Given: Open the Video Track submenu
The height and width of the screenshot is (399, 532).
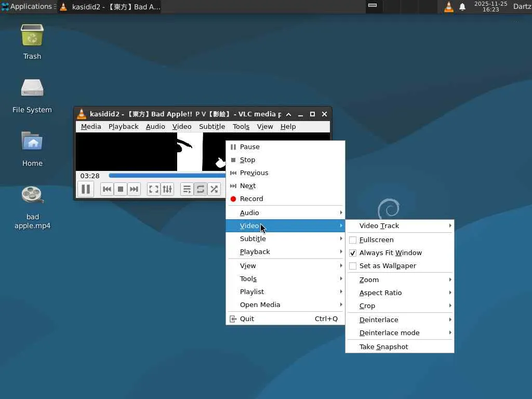Looking at the screenshot, I should (x=400, y=226).
